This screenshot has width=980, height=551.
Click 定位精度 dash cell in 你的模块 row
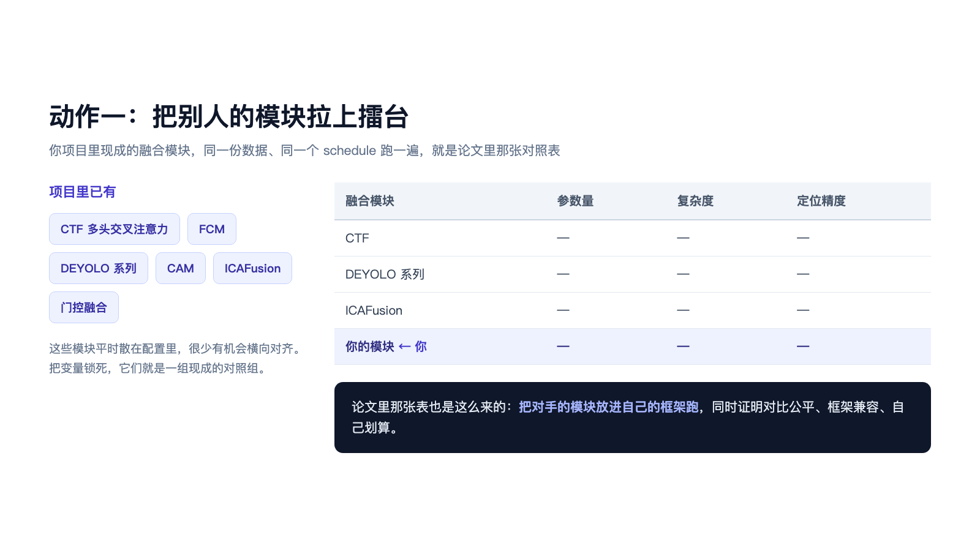[803, 347]
